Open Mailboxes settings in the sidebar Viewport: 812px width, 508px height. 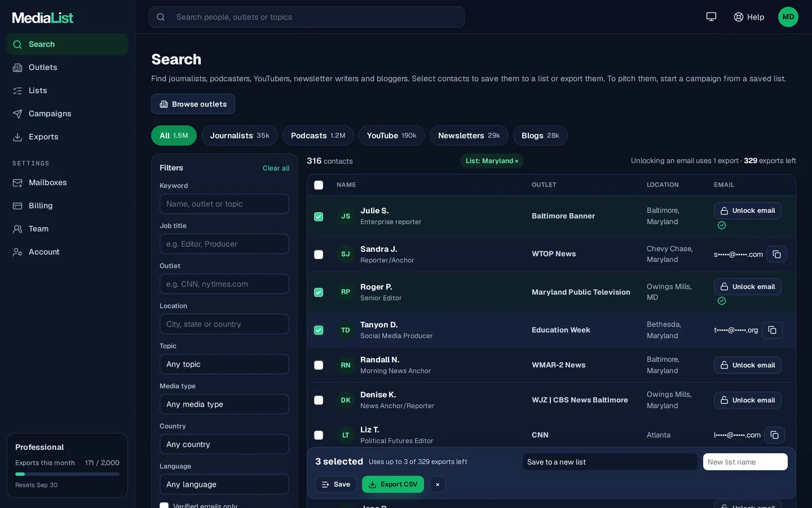coord(67,183)
